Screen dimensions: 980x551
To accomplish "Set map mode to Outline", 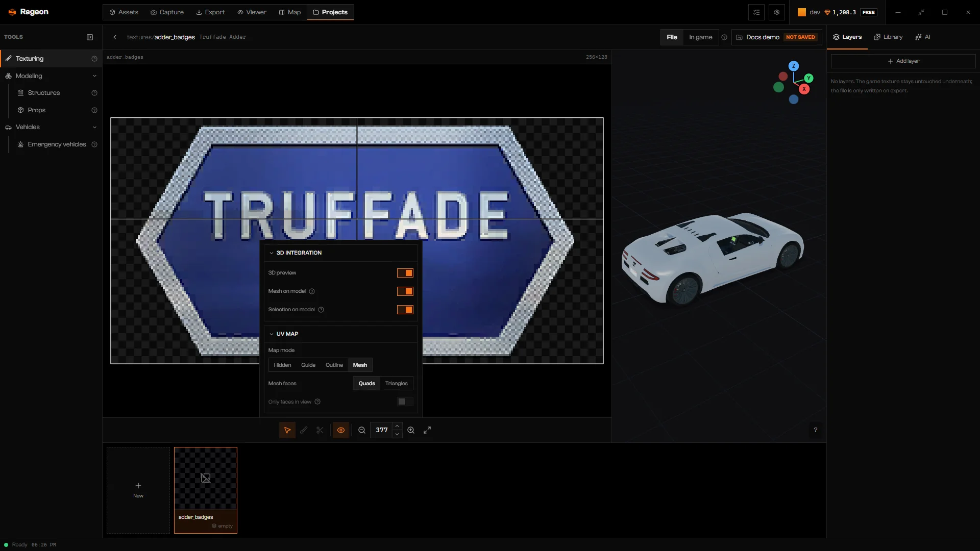I will (x=334, y=365).
